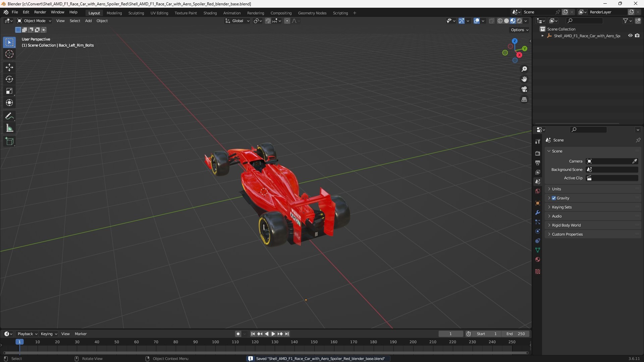
Task: Click the zoom view magnifier icon
Action: tap(524, 69)
